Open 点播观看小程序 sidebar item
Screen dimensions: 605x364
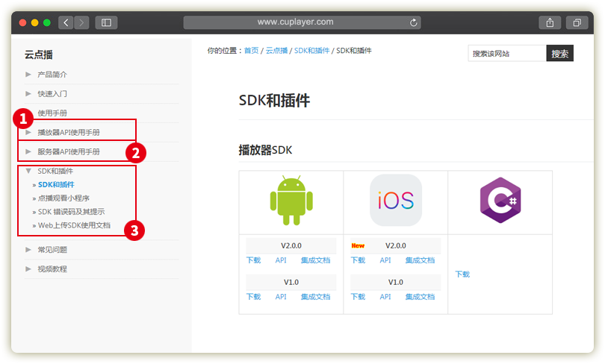63,198
